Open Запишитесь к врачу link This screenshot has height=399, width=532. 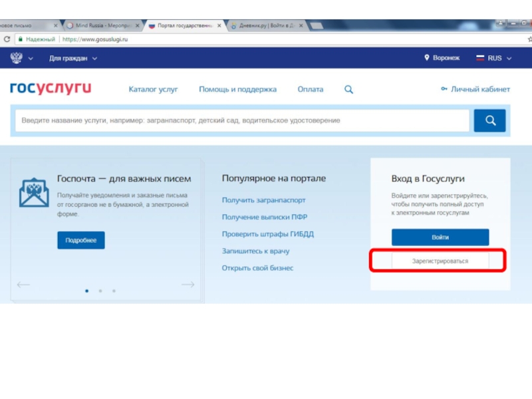tap(255, 251)
